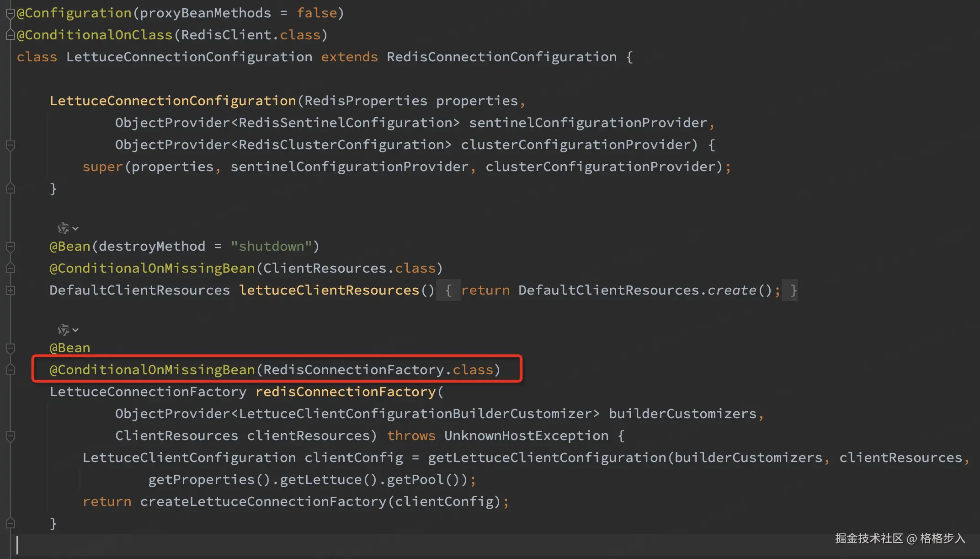Click the RedisConnectionConfiguration superclass name
980x559 pixels.
(x=501, y=57)
